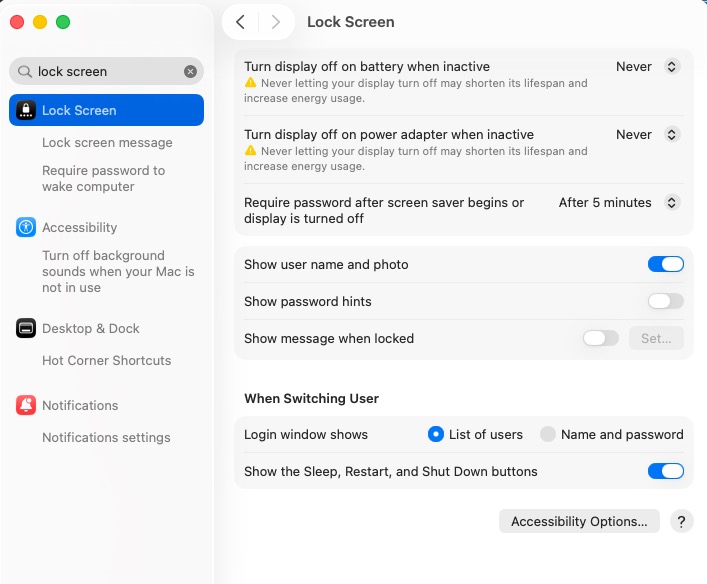The height and width of the screenshot is (584, 707).
Task: Turn on Show message when locked
Action: coord(600,338)
